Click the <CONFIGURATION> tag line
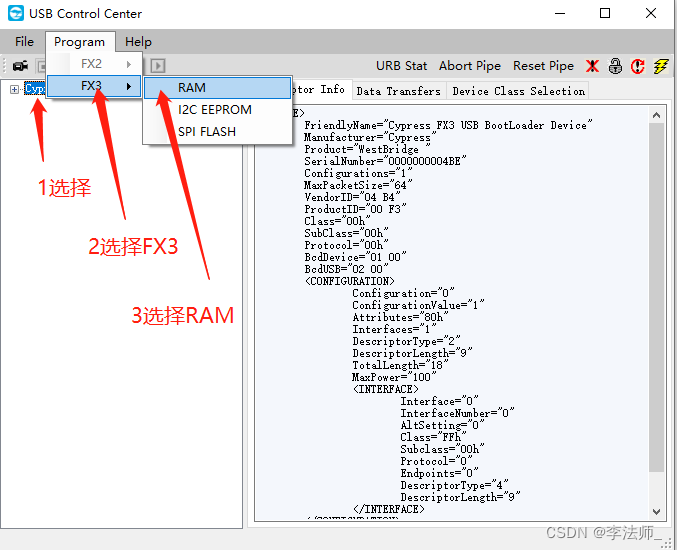Screen dimensions: 677x550 [350, 281]
